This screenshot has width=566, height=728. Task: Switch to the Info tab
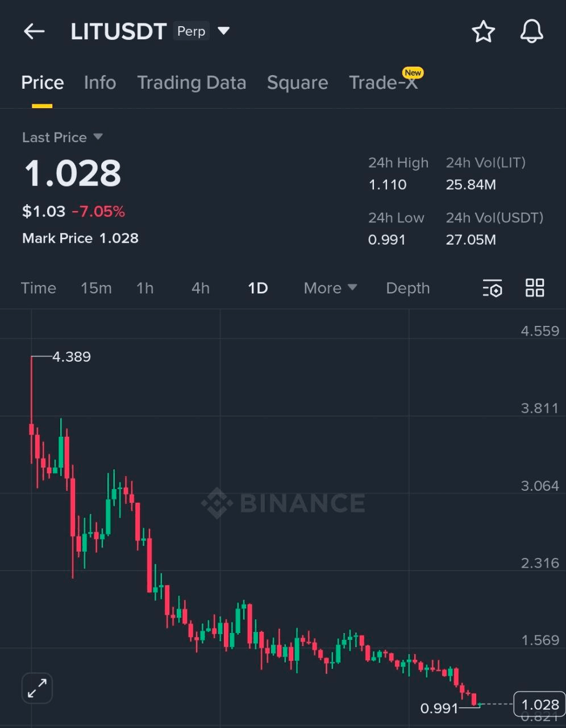click(100, 83)
